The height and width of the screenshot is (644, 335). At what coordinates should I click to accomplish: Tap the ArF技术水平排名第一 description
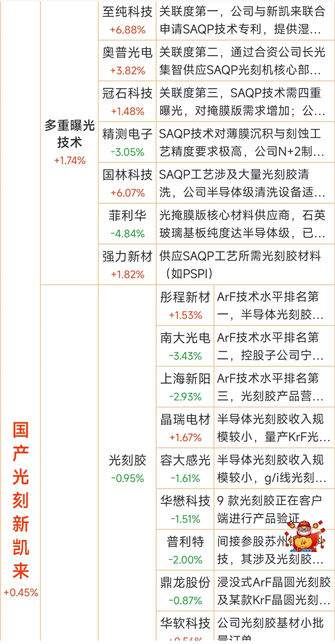(274, 305)
